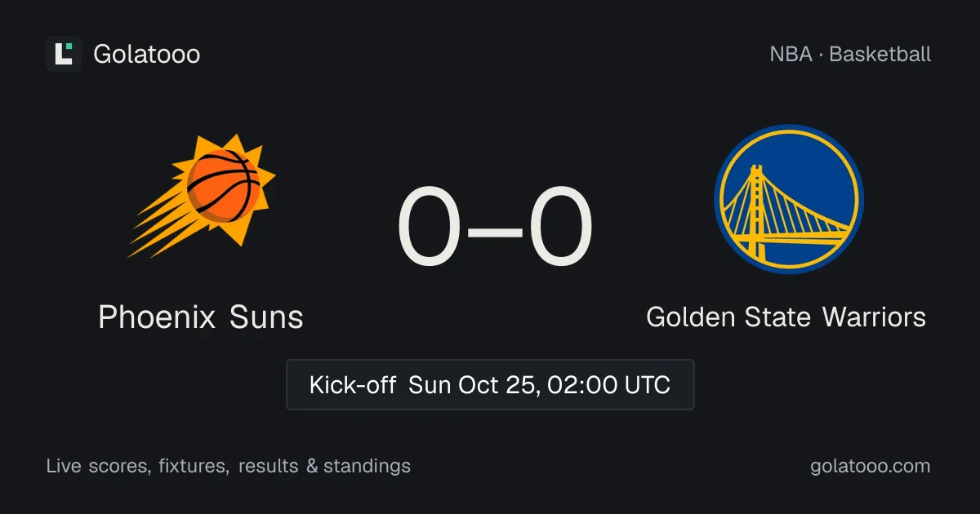Click the Golatooo square logo icon
Screen dimensions: 980x514
pyautogui.click(x=64, y=54)
